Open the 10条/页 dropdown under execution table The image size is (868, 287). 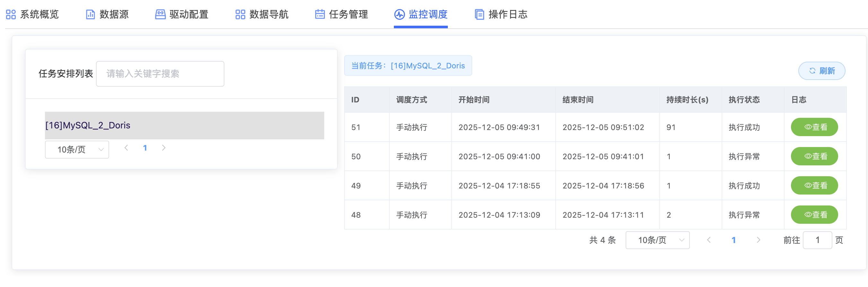point(657,240)
